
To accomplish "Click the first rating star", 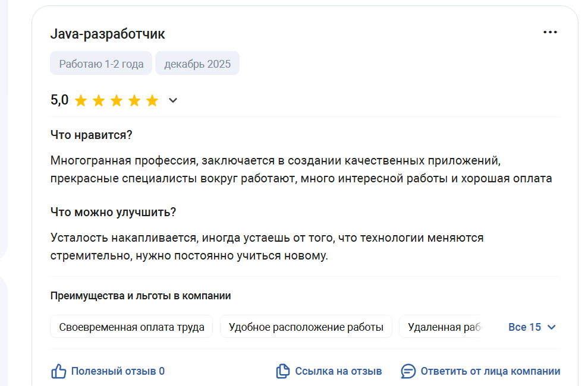I will coord(81,100).
